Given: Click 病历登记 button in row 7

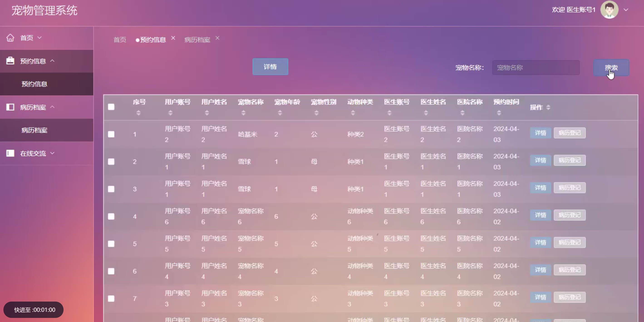Looking at the screenshot, I should pyautogui.click(x=570, y=297).
